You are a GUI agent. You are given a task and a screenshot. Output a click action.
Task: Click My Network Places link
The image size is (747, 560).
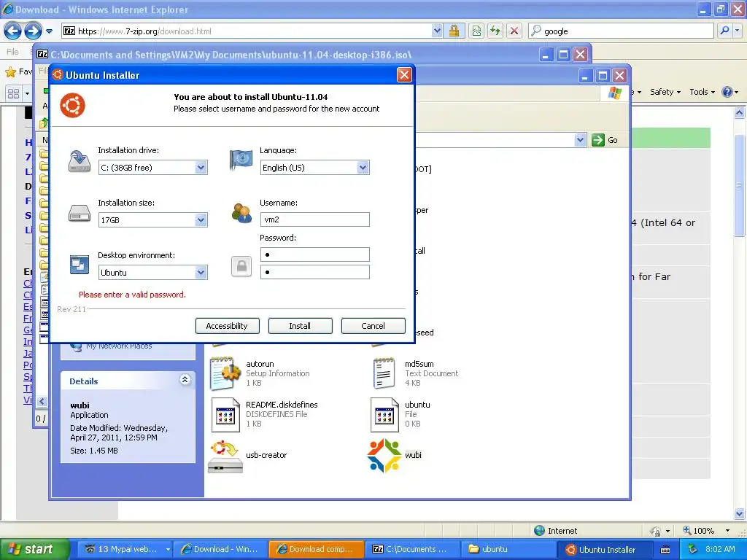pyautogui.click(x=119, y=346)
